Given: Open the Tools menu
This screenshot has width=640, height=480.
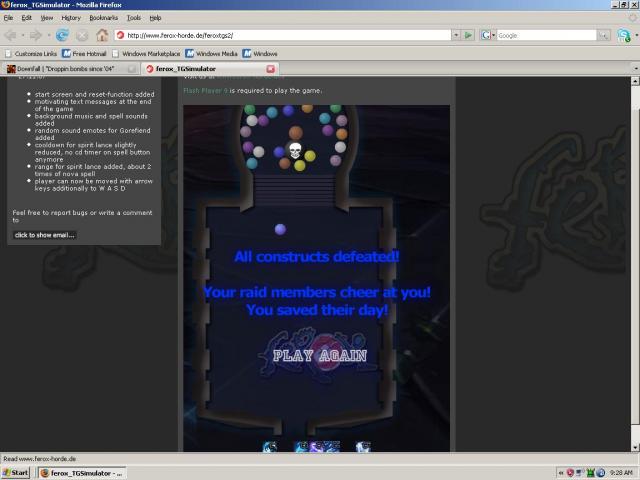Looking at the screenshot, I should point(133,18).
